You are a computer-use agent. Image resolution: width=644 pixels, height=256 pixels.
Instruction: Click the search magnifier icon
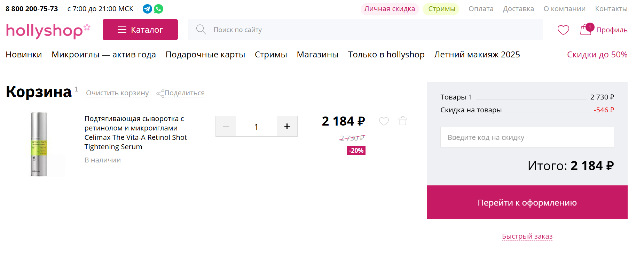(201, 30)
